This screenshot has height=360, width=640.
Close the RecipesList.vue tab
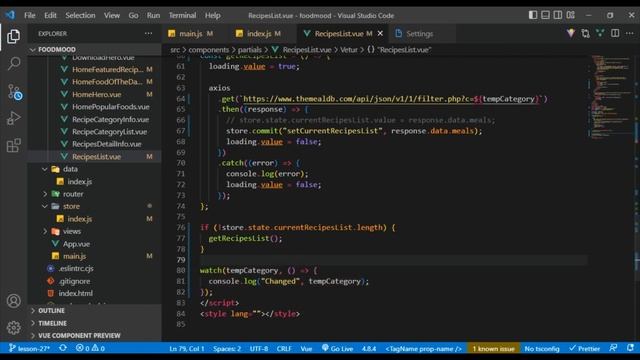coord(380,33)
